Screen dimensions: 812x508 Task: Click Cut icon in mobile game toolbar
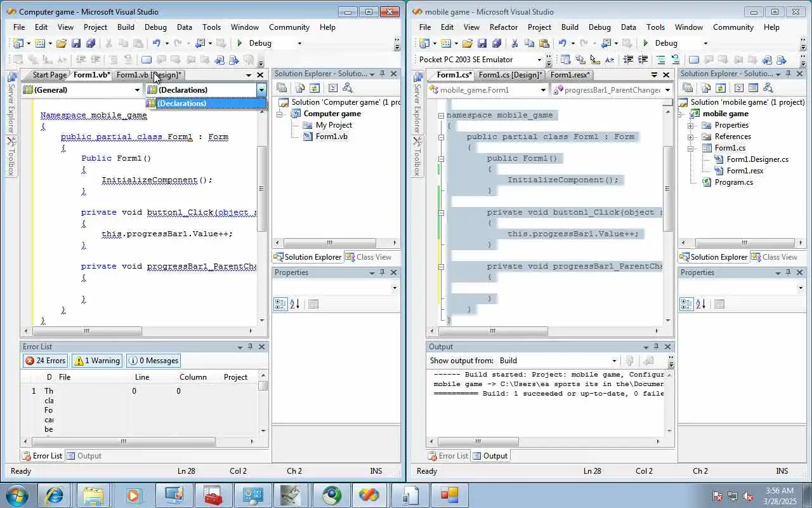514,43
